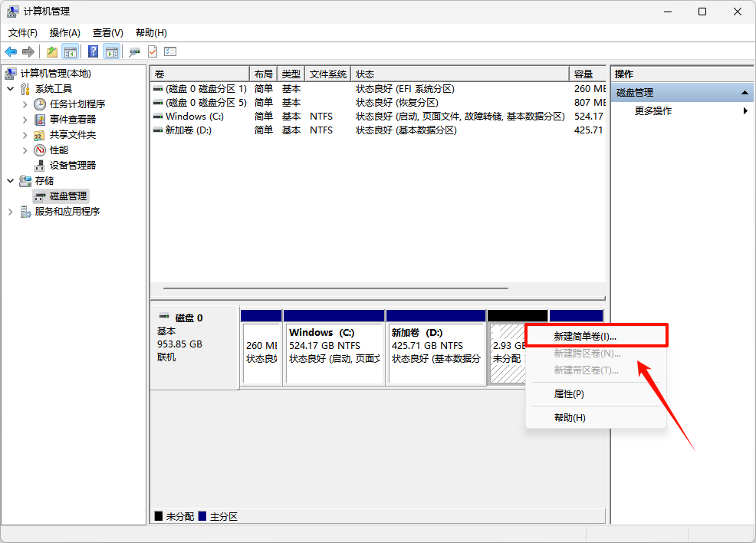Open the 操作(A) menu
Image resolution: width=756 pixels, height=543 pixels.
tap(64, 33)
